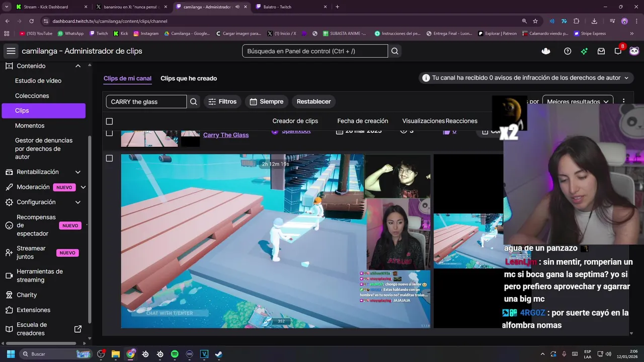
Task: Focus the Búsqueda en Panel de control field
Action: click(x=315, y=51)
